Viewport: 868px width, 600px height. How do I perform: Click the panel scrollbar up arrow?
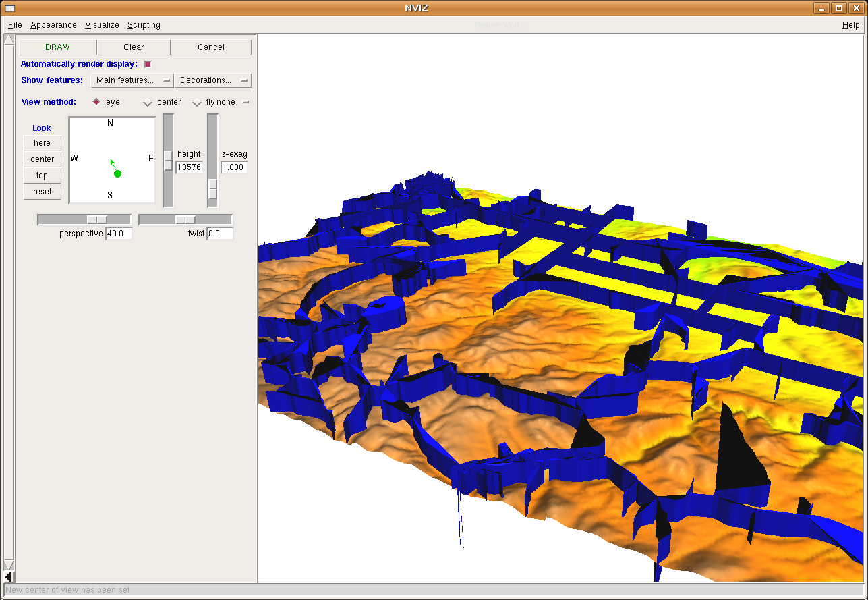(x=9, y=40)
